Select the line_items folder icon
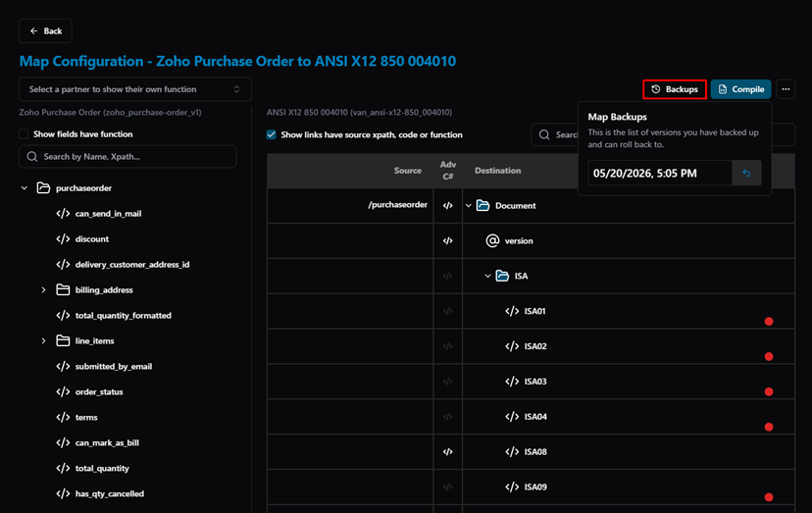Image resolution: width=812 pixels, height=513 pixels. 63,340
